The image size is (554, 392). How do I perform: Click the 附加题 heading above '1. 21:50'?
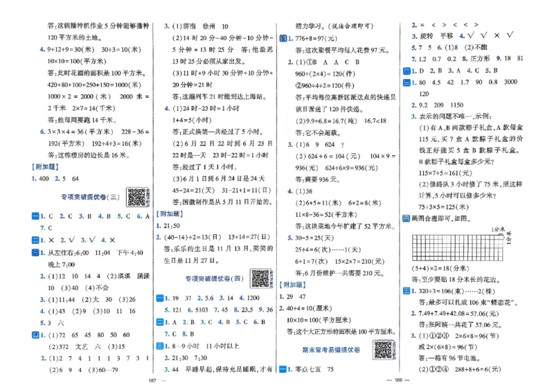[170, 214]
